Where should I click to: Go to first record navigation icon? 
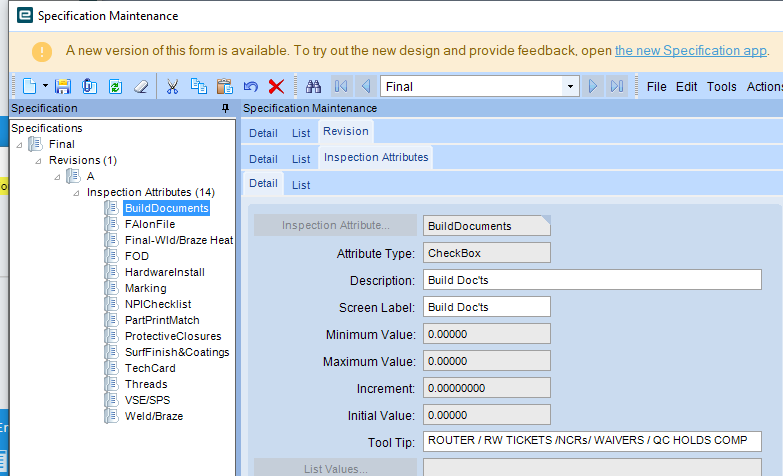pos(341,86)
